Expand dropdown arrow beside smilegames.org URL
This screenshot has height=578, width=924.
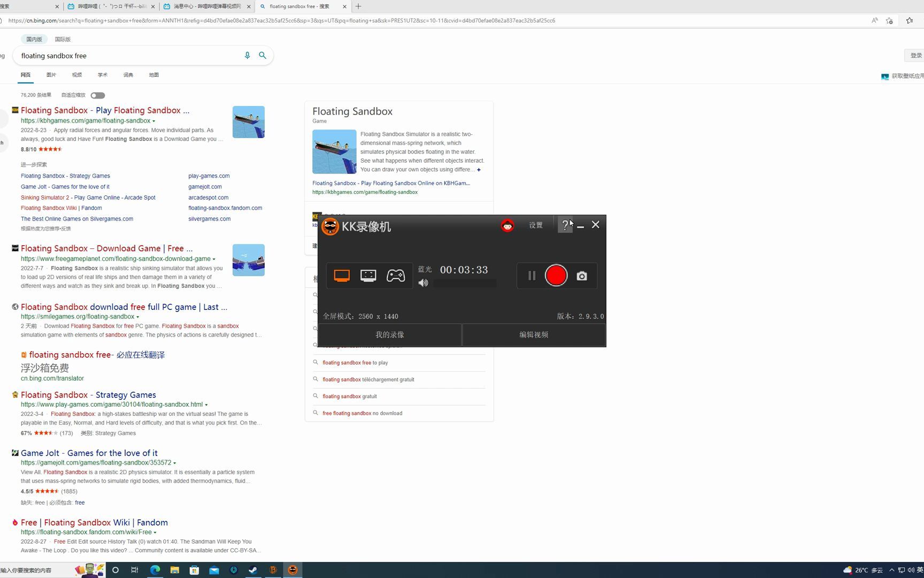coord(137,317)
